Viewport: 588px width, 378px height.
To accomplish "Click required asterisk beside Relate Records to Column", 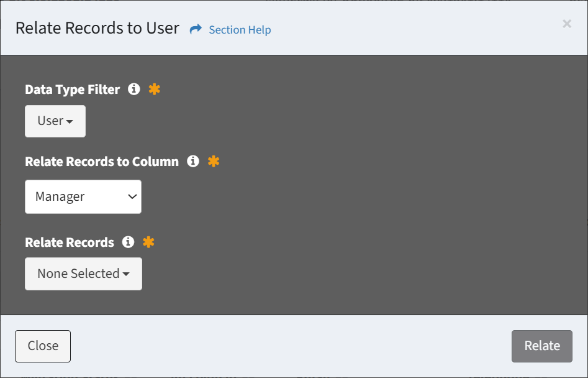I will coord(214,162).
